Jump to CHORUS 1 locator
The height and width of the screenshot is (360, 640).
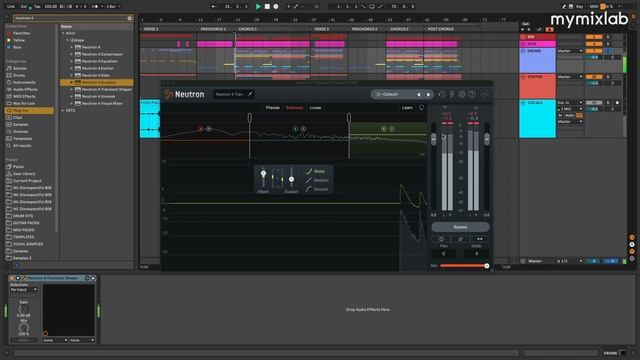(x=247, y=29)
